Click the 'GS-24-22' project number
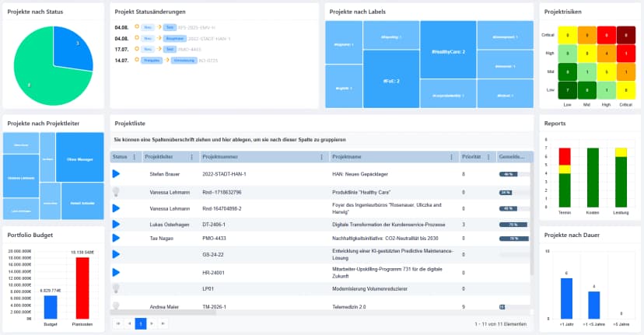Image resolution: width=644 pixels, height=335 pixels. coord(213,254)
